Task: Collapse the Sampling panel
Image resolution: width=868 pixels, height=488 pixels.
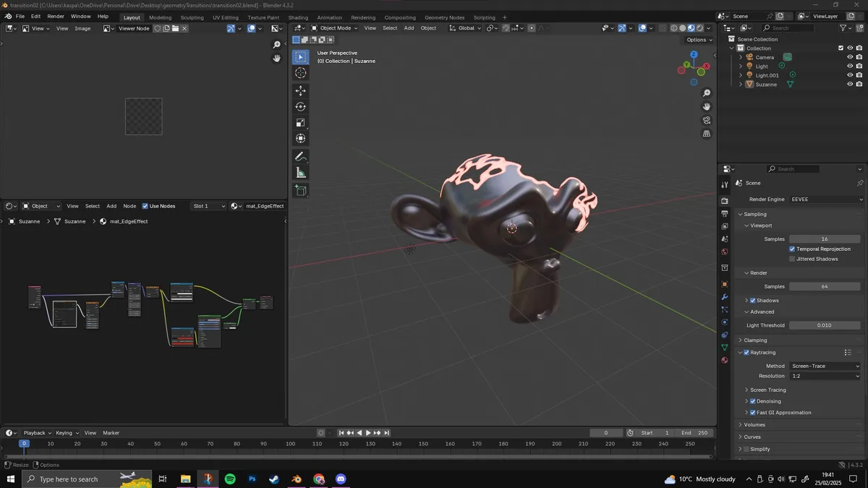Action: [x=755, y=214]
